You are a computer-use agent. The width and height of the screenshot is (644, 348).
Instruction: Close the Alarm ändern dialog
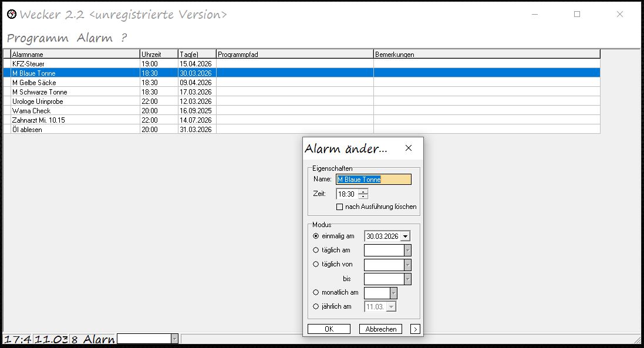click(409, 148)
